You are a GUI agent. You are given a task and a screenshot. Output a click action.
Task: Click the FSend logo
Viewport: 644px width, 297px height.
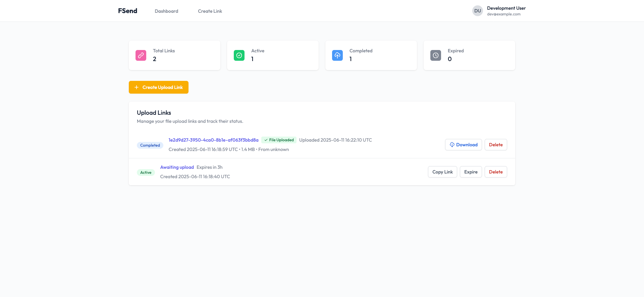[127, 11]
